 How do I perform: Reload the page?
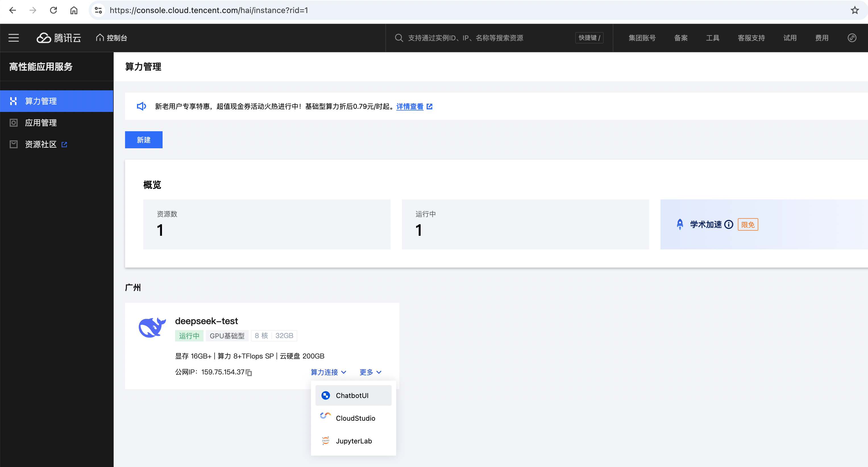coord(53,10)
